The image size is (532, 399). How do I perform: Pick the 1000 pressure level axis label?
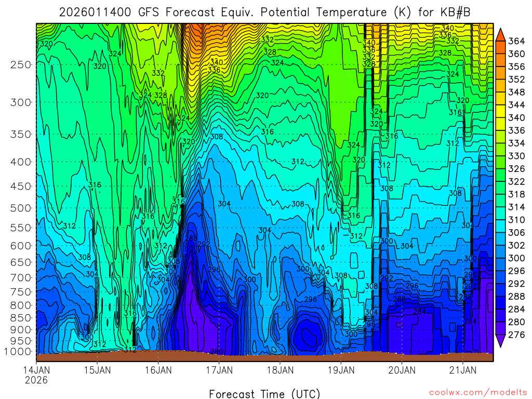click(x=17, y=352)
